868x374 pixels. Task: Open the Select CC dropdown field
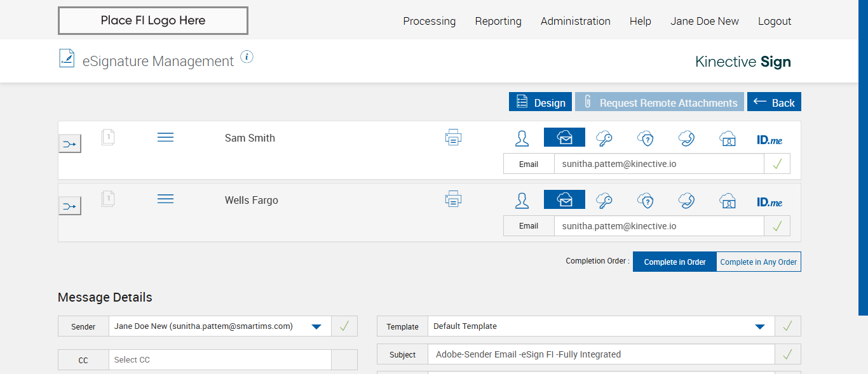(x=220, y=360)
